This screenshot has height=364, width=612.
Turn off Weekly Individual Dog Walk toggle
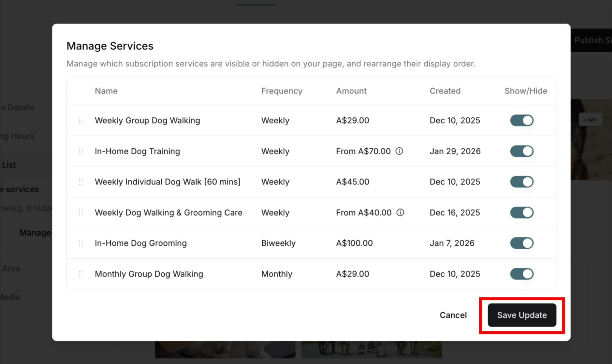click(x=521, y=182)
